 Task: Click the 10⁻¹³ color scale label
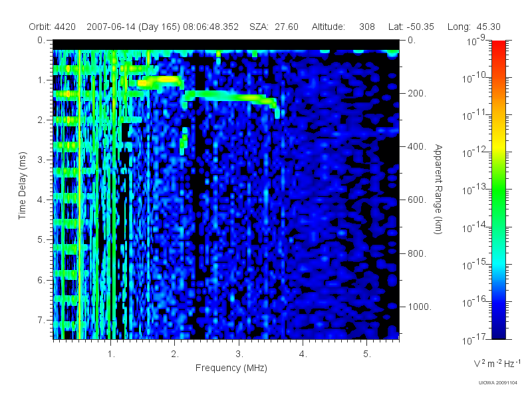point(475,190)
